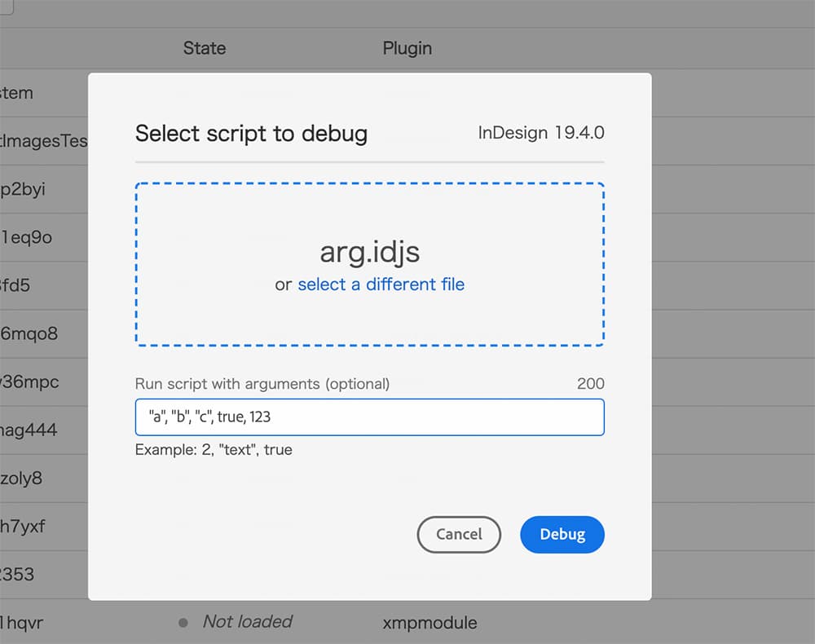This screenshot has width=815, height=644.
Task: Select the row ending in p2byi
Action: (x=23, y=189)
